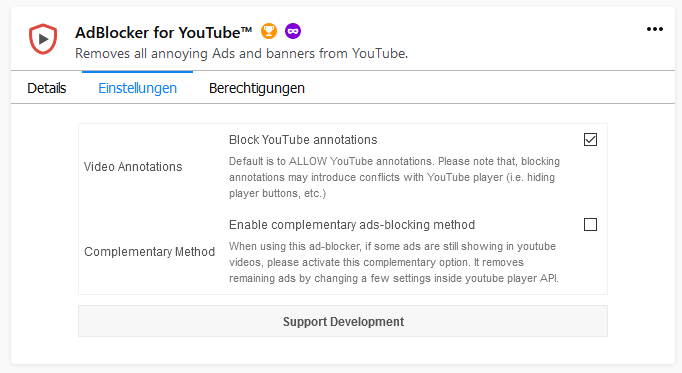The width and height of the screenshot is (682, 373).
Task: Open the three-dot more options menu
Action: [655, 29]
